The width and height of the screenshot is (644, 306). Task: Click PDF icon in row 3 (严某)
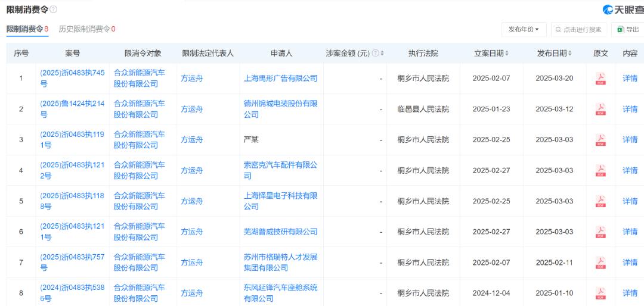coord(600,140)
